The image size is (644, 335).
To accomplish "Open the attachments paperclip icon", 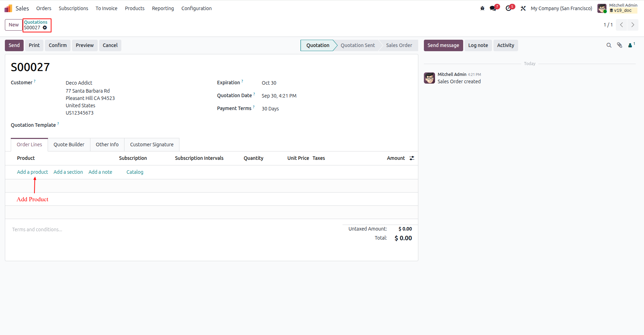I will 620,45.
